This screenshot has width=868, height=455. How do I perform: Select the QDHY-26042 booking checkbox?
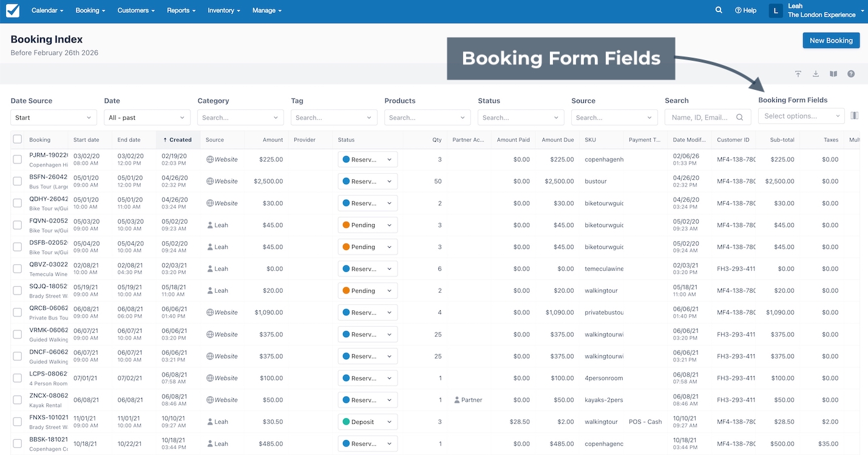tap(18, 203)
